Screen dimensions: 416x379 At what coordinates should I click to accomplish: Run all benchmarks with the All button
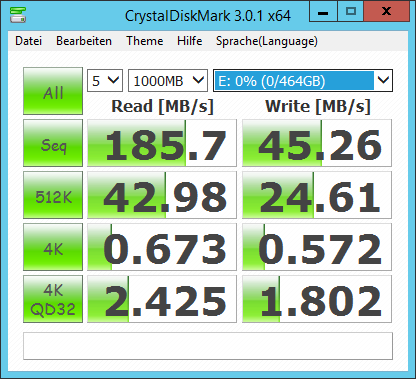tap(53, 91)
